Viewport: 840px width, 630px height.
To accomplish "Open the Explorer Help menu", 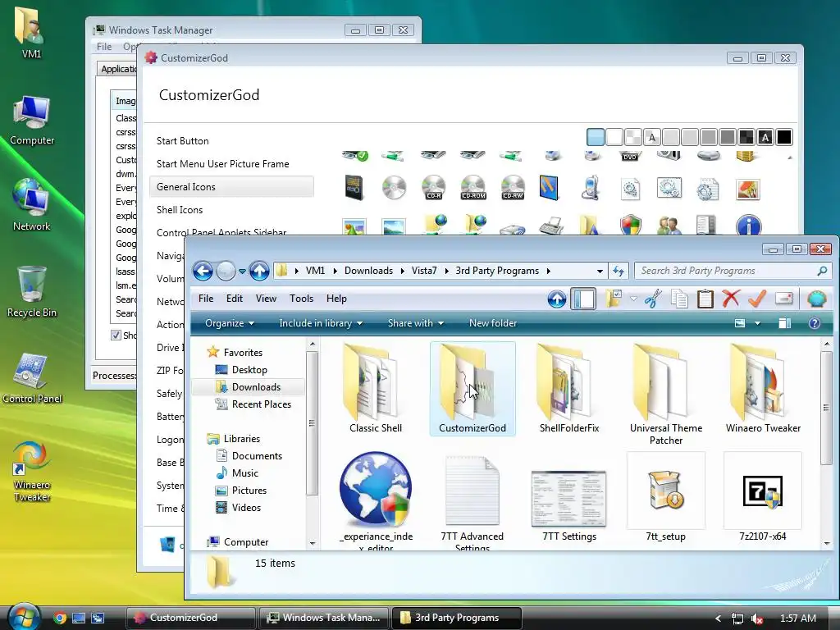I will [336, 299].
